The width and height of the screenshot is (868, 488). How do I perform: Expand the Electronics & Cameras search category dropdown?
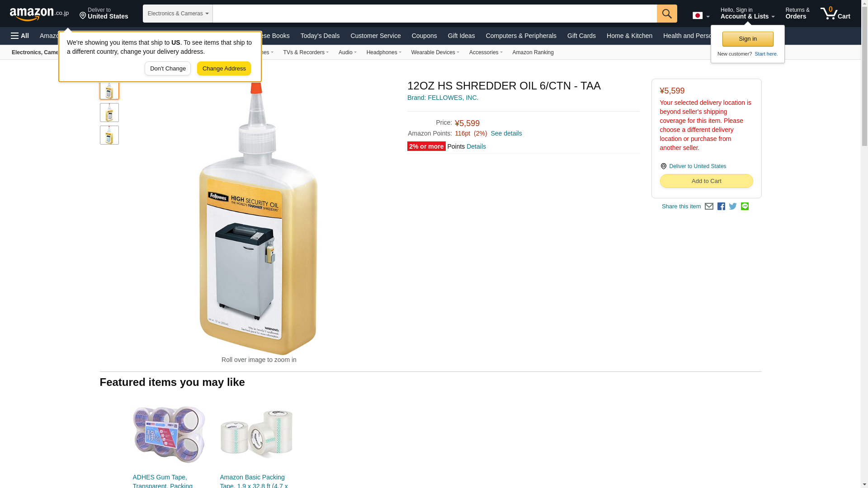(x=178, y=14)
